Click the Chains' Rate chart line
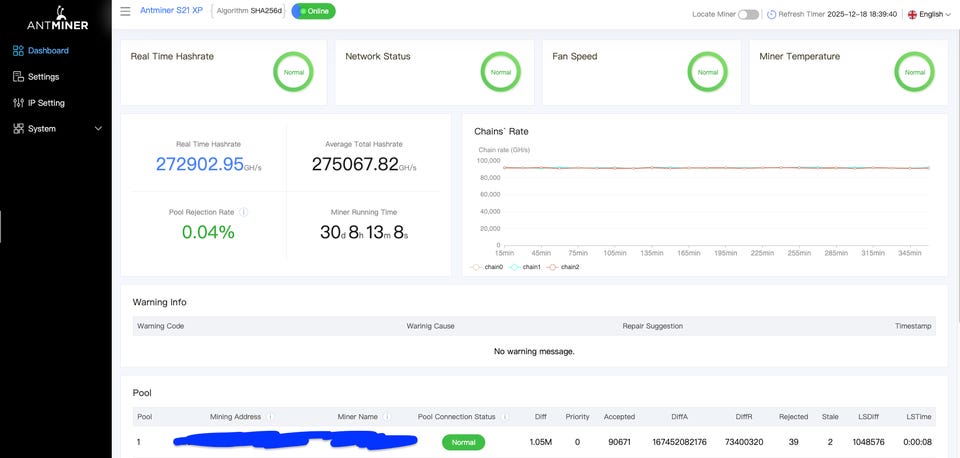The image size is (960, 458). pyautogui.click(x=715, y=167)
